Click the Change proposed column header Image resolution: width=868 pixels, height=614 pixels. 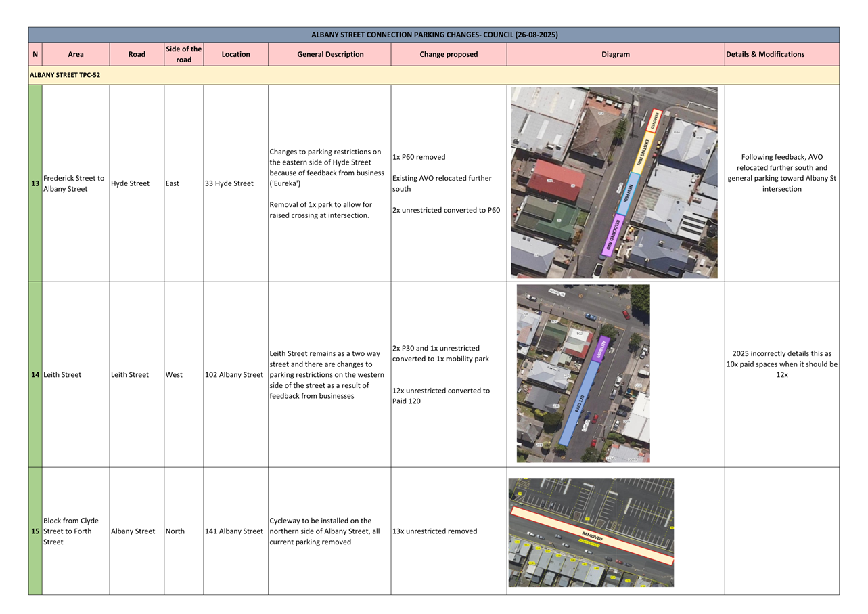[x=449, y=54]
